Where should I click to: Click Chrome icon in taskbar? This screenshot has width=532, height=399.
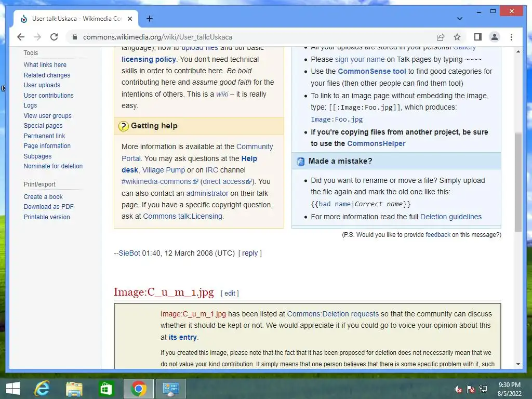pyautogui.click(x=138, y=389)
